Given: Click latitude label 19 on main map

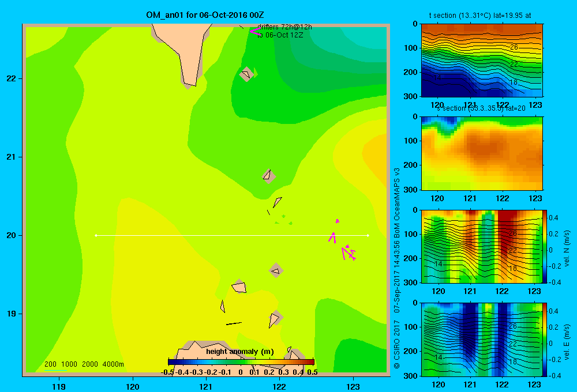Looking at the screenshot, I should click(x=12, y=314).
